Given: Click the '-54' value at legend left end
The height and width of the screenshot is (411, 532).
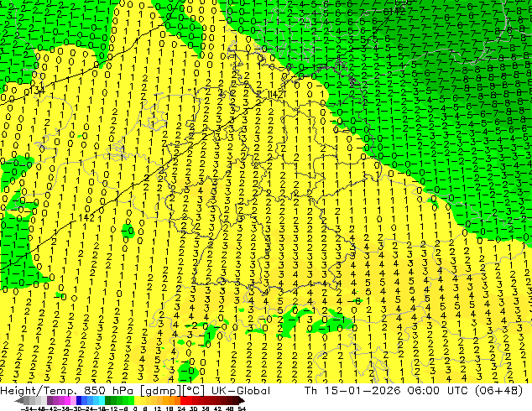Looking at the screenshot, I should [27, 408].
